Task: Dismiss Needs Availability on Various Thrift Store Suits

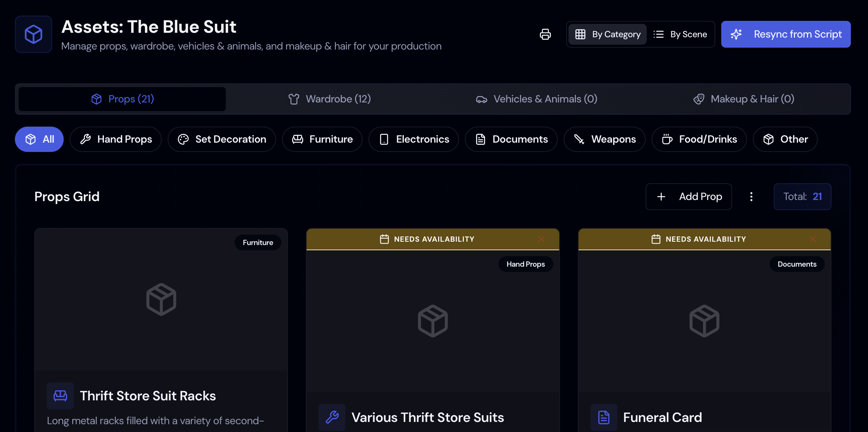Action: 541,239
